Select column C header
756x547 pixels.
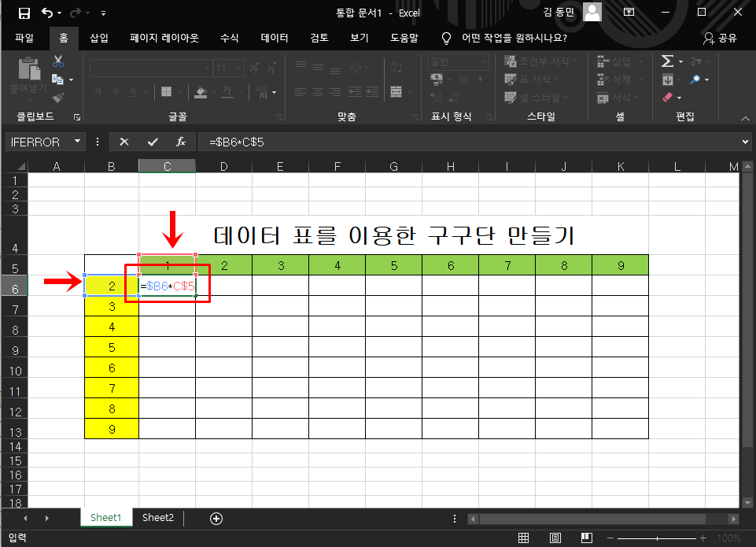(x=168, y=166)
